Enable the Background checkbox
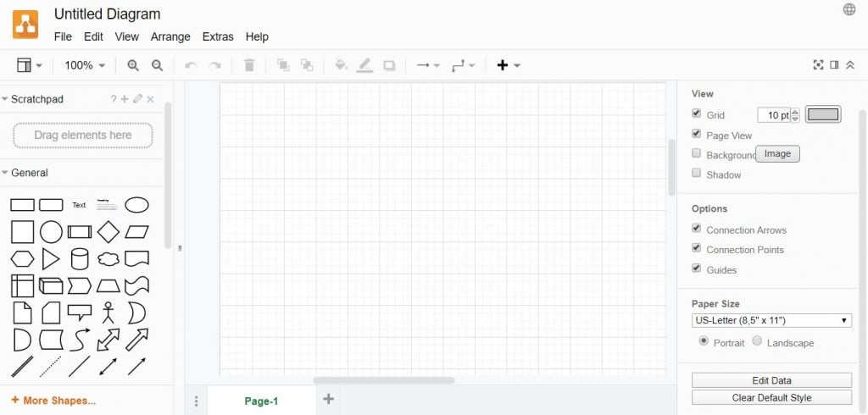This screenshot has width=868, height=415. pos(697,153)
